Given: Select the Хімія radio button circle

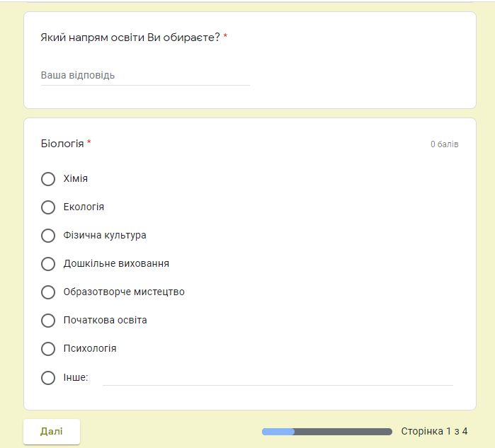Looking at the screenshot, I should click(x=48, y=179).
